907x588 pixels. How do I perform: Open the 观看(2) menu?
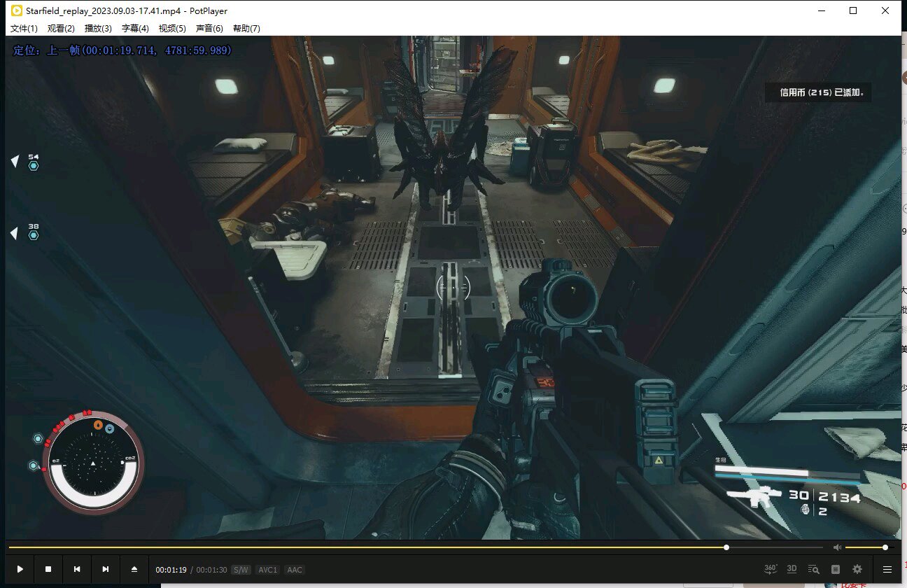pyautogui.click(x=61, y=29)
